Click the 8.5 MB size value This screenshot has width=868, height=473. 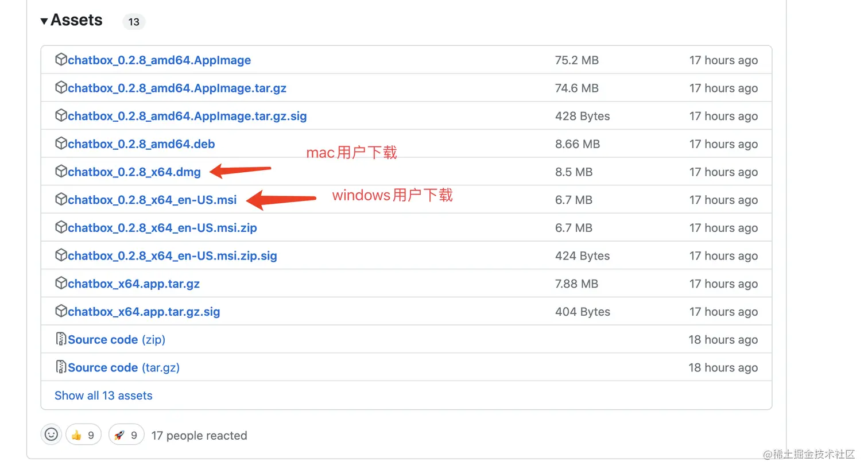pyautogui.click(x=574, y=172)
